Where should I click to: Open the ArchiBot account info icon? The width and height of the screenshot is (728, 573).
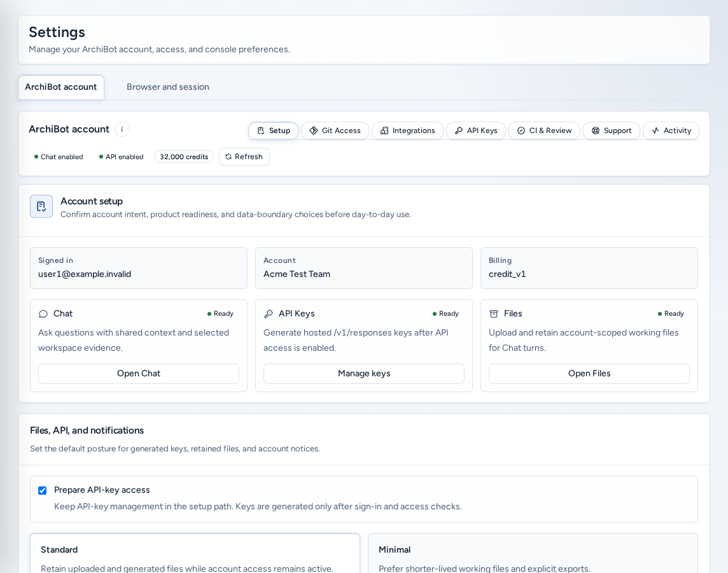122,129
